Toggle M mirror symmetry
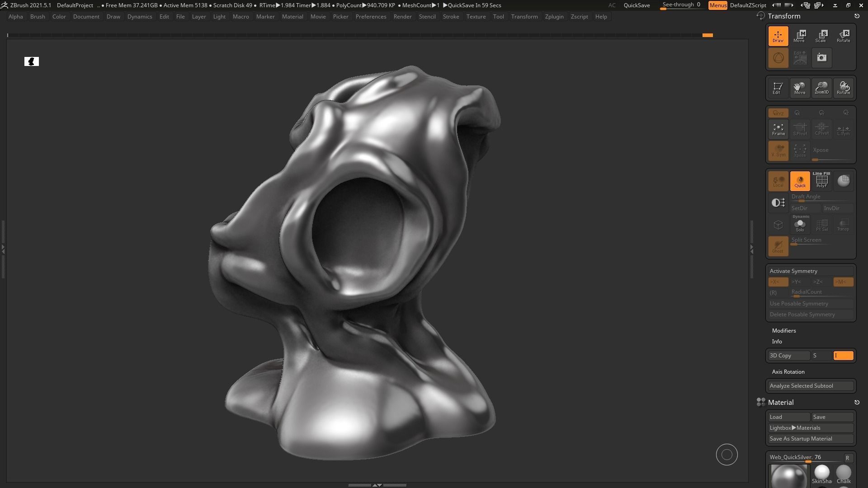Viewport: 868px width, 488px height. (843, 282)
